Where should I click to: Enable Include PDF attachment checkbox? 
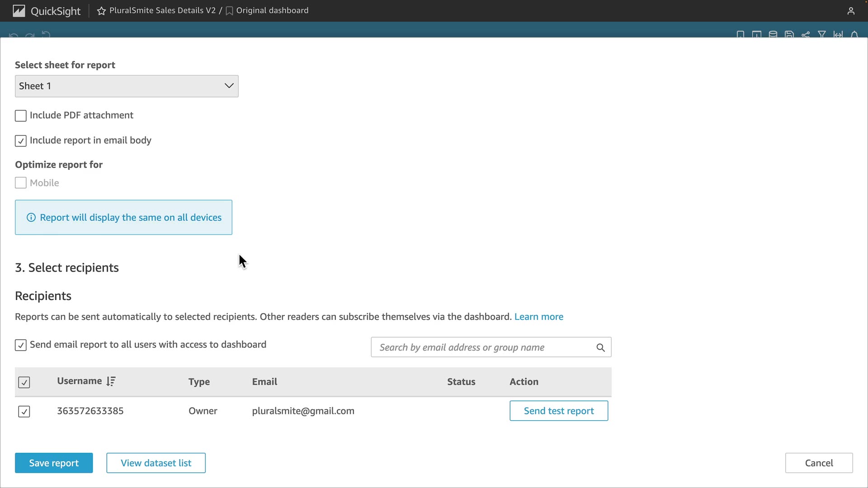coord(21,116)
